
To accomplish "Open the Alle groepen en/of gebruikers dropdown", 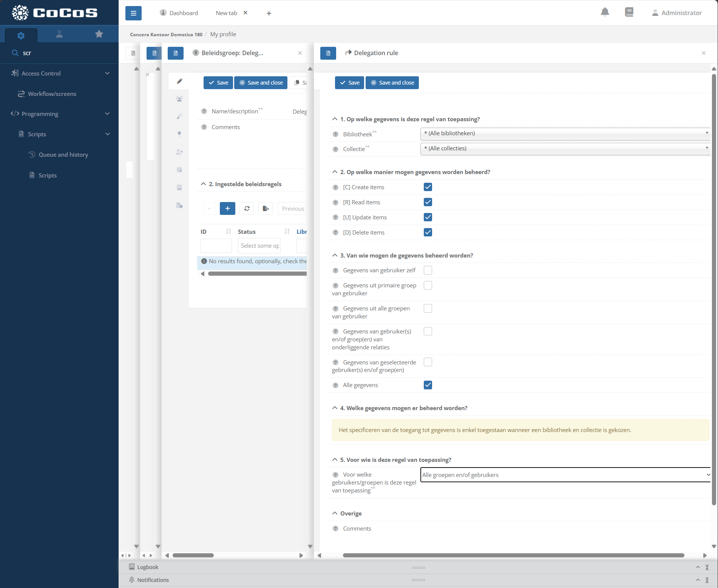I will pos(565,475).
